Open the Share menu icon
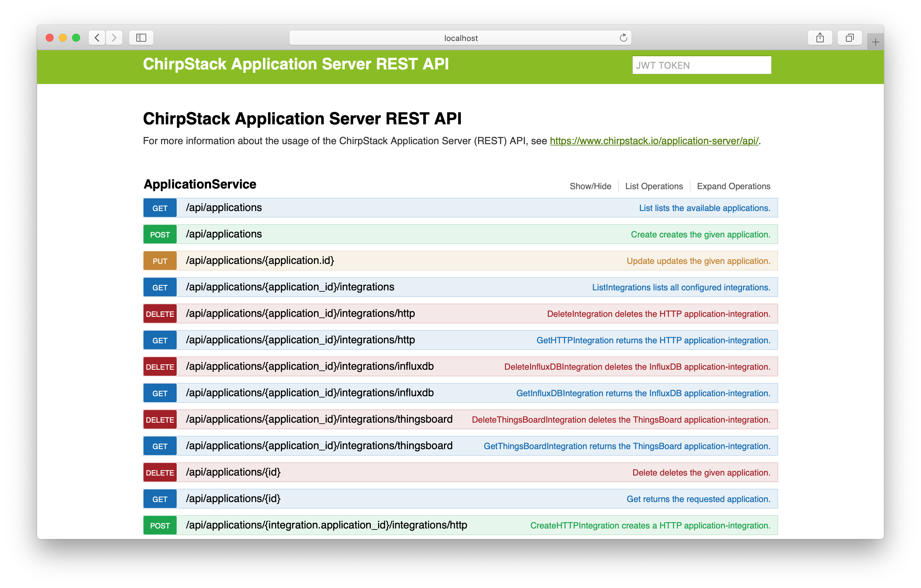 click(x=820, y=37)
